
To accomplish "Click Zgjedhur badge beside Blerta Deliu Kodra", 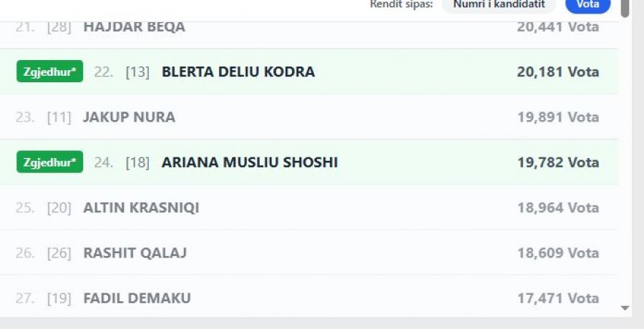I will pos(49,72).
